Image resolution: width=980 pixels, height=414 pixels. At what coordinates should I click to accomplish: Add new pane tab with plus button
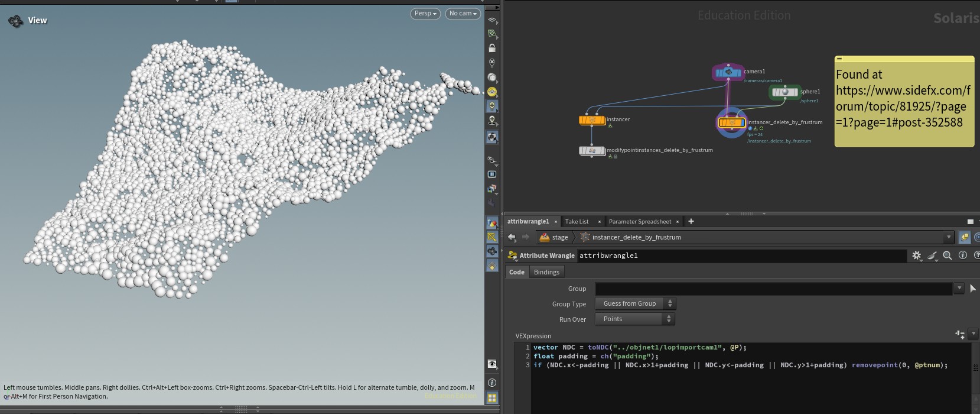(x=691, y=221)
